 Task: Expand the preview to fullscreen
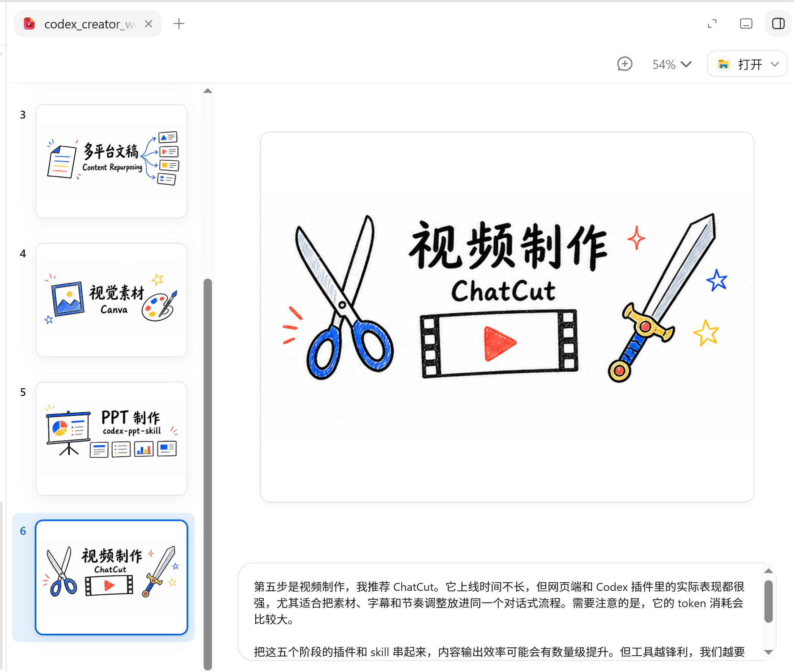coord(712,23)
